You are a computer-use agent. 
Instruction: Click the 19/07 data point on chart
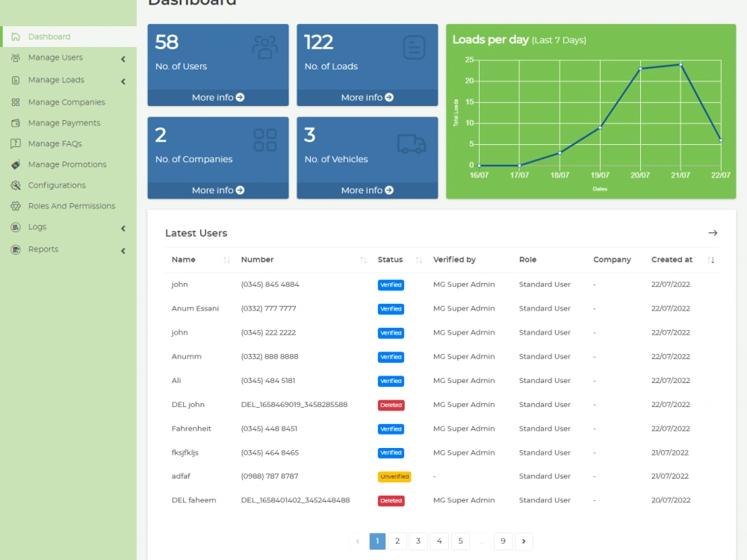pyautogui.click(x=600, y=128)
